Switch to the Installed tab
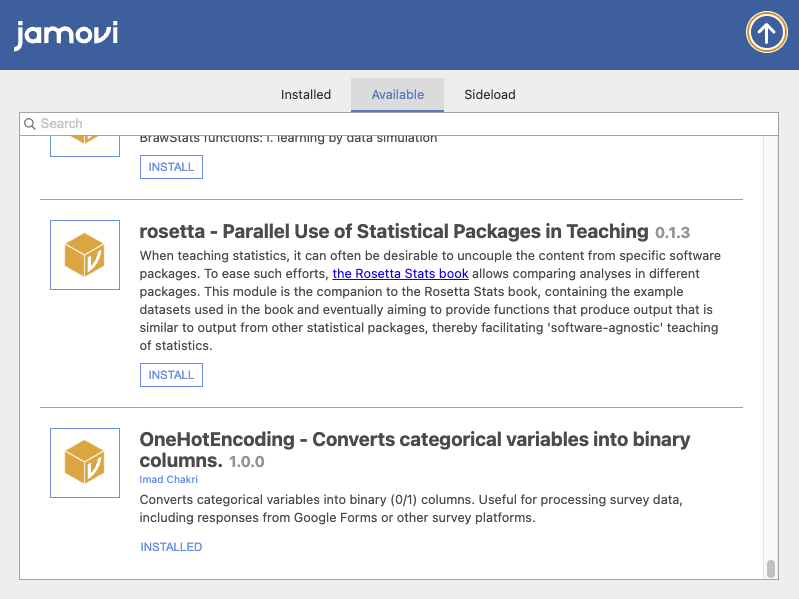The height and width of the screenshot is (599, 799). tap(305, 95)
